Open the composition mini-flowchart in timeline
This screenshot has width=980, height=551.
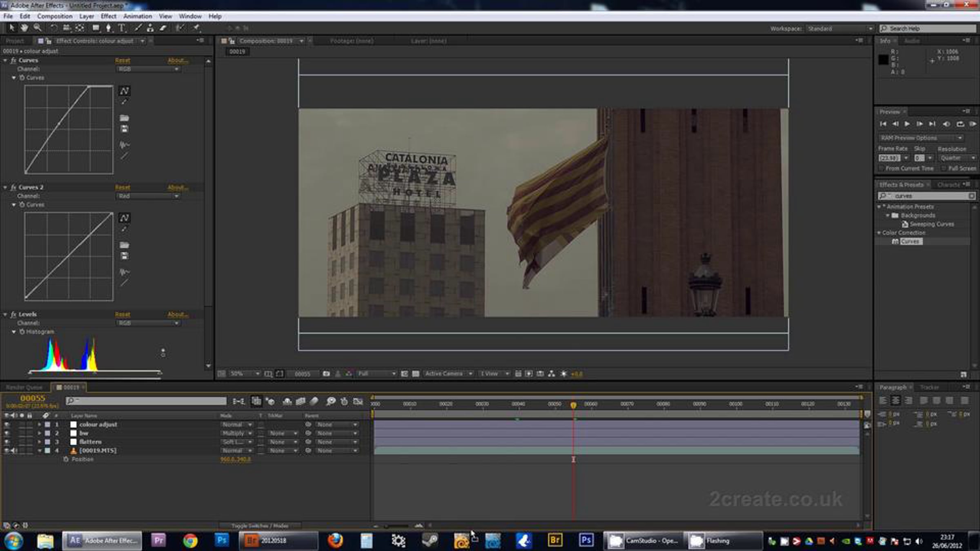coord(238,402)
